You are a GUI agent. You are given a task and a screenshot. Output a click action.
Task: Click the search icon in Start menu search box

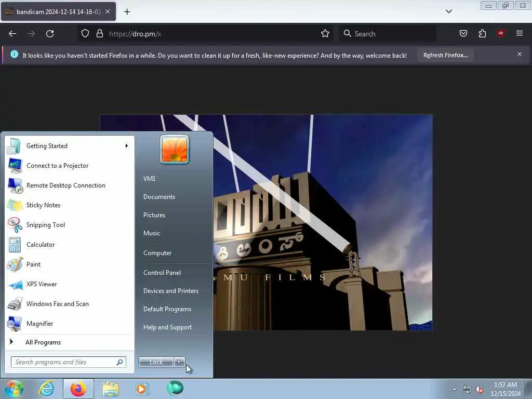click(x=120, y=362)
